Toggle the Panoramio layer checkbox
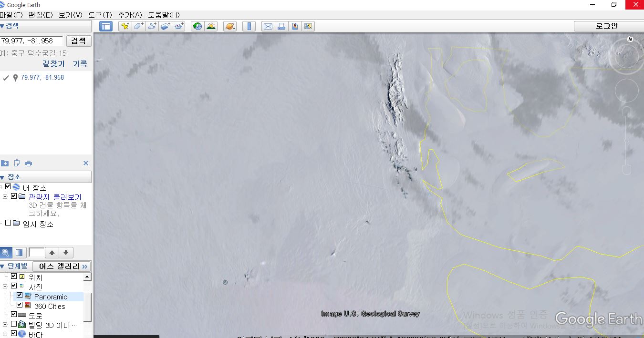The height and width of the screenshot is (338, 644). (x=20, y=296)
